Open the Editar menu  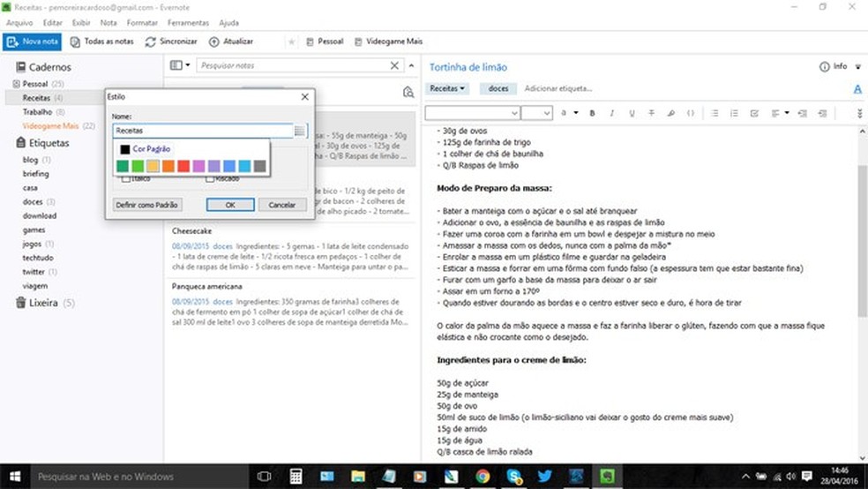(x=53, y=23)
